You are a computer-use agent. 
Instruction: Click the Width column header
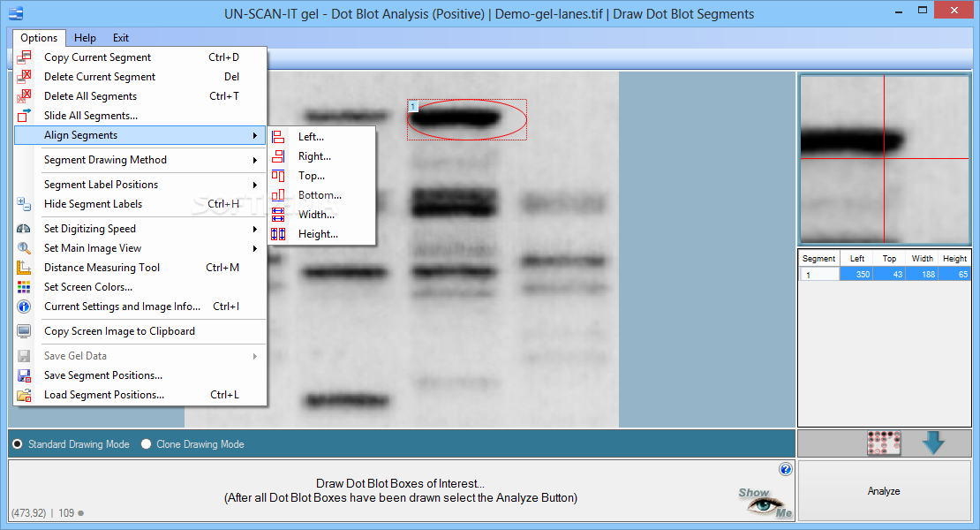tap(922, 258)
